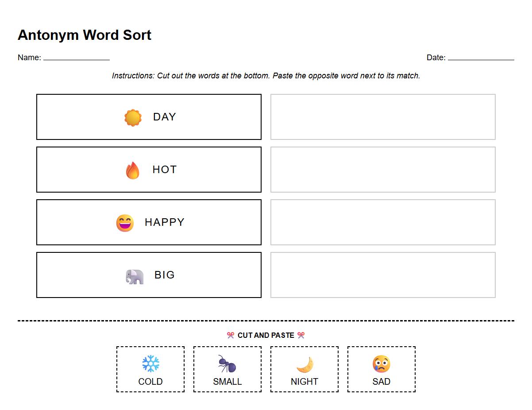Viewport: 532px width, 410px height.
Task: Click the Antonym Word Sort title
Action: [84, 35]
